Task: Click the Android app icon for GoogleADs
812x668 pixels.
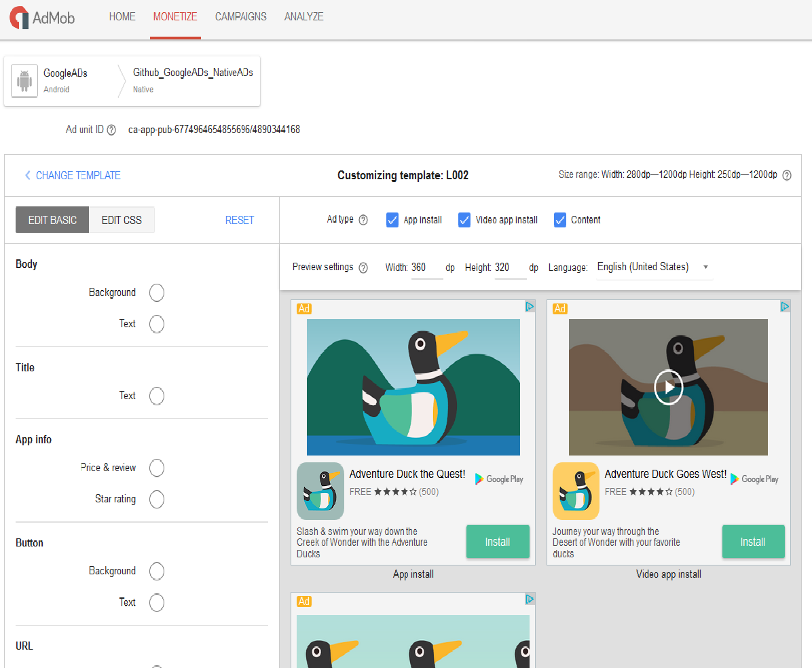Action: coord(24,81)
